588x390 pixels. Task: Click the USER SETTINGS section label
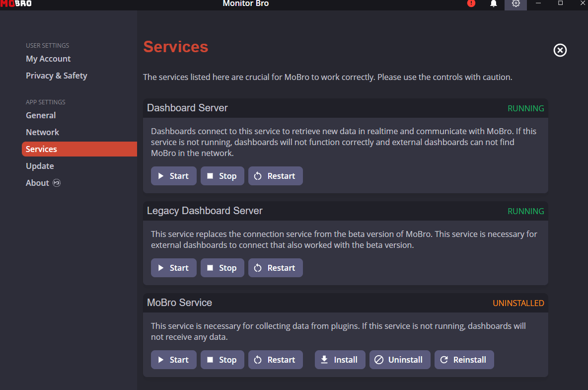(47, 45)
